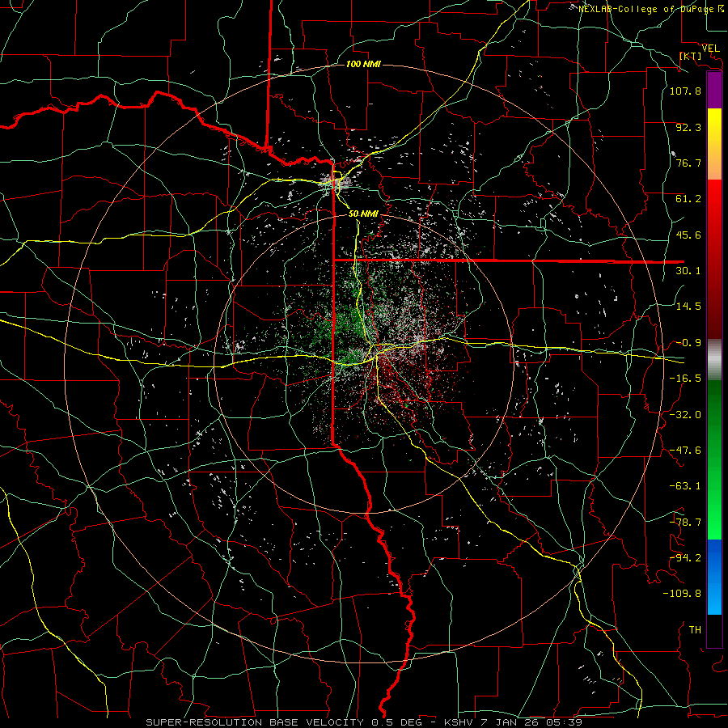Click the -109.8 scale value

pyautogui.click(x=682, y=594)
